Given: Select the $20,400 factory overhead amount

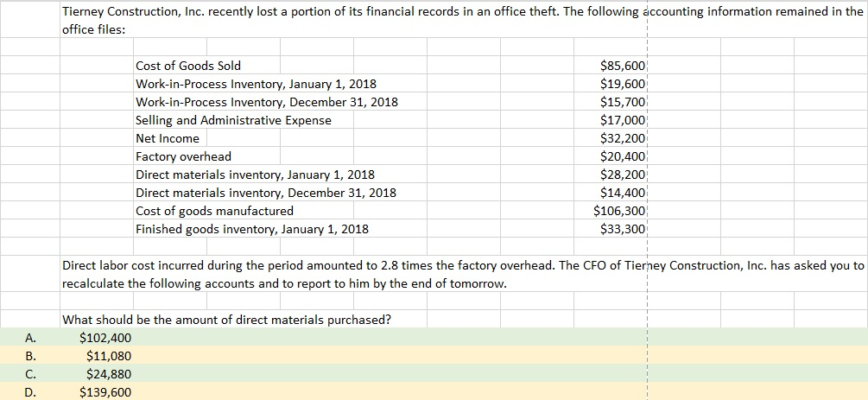Looking at the screenshot, I should point(622,156).
